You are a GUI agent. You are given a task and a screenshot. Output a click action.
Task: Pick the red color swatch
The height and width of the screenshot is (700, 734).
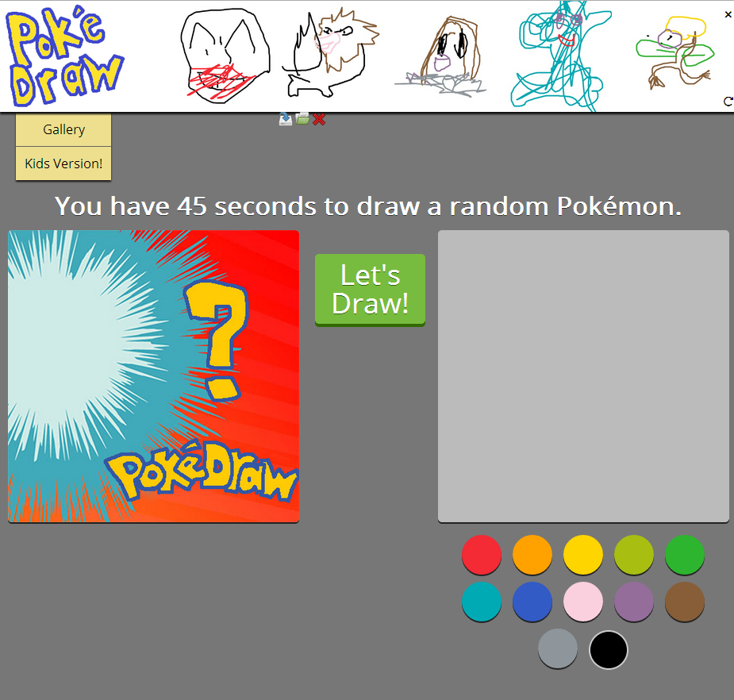click(x=482, y=555)
